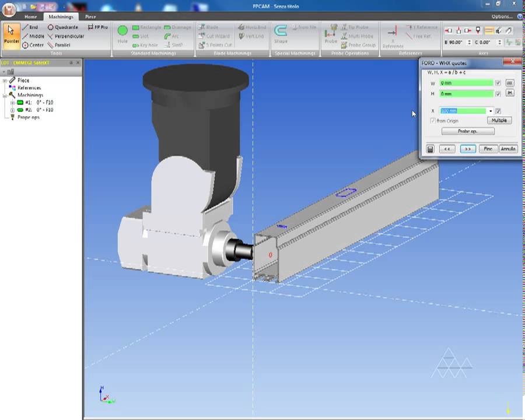Add a Drainage machining
This screenshot has height=420, width=525.
tap(177, 27)
